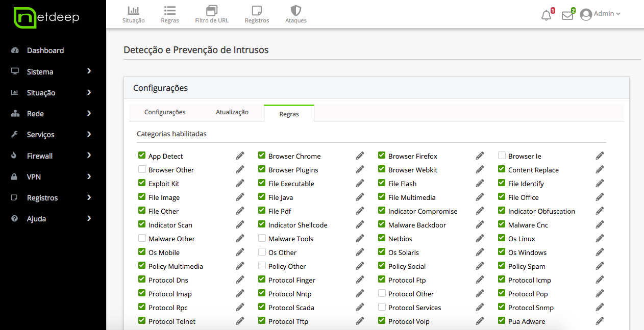644x330 pixels.
Task: Switch to the Configurações tab
Action: pos(165,112)
